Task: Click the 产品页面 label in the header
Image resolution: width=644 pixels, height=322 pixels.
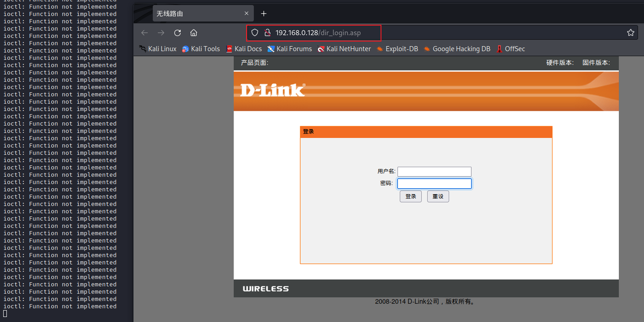Action: [x=255, y=63]
